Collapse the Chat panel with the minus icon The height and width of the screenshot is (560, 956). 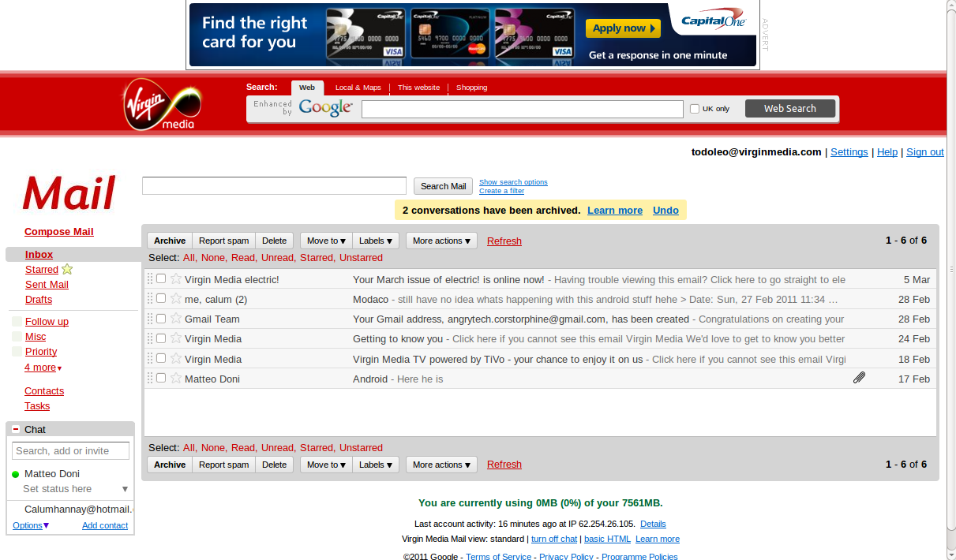(16, 429)
